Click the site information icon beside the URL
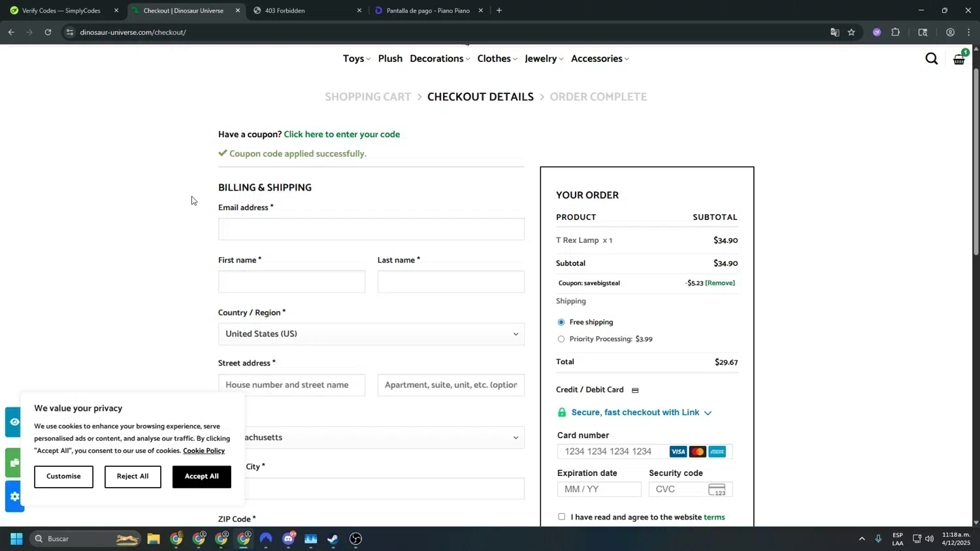 70,32
